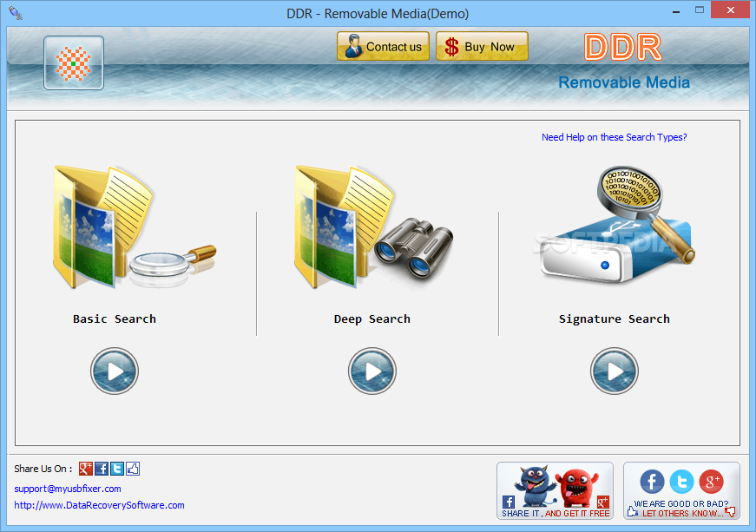
Task: Click the thumbs-down icon in feedback banner
Action: pyautogui.click(x=731, y=512)
